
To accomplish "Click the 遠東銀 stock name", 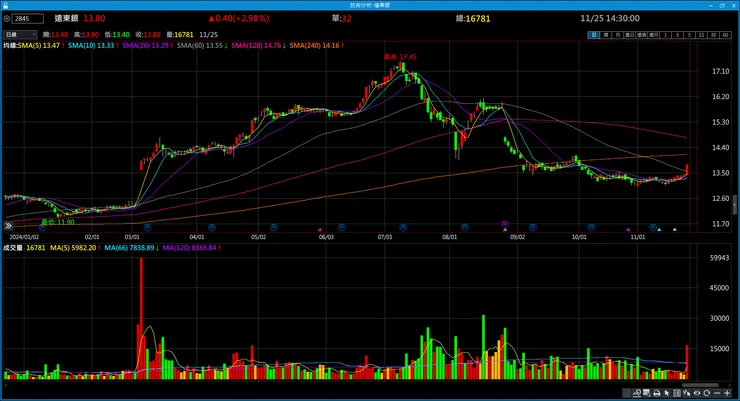I will pyautogui.click(x=66, y=18).
